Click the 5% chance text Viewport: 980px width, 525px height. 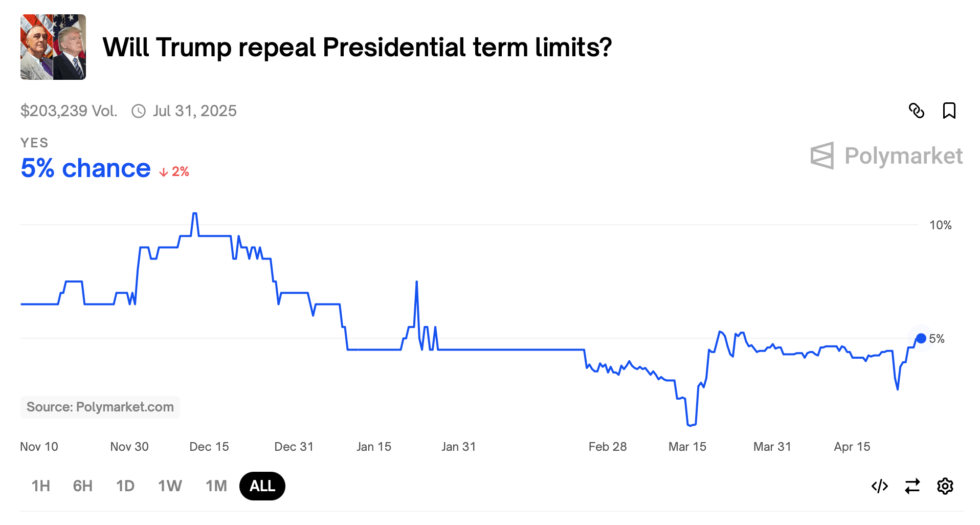86,168
